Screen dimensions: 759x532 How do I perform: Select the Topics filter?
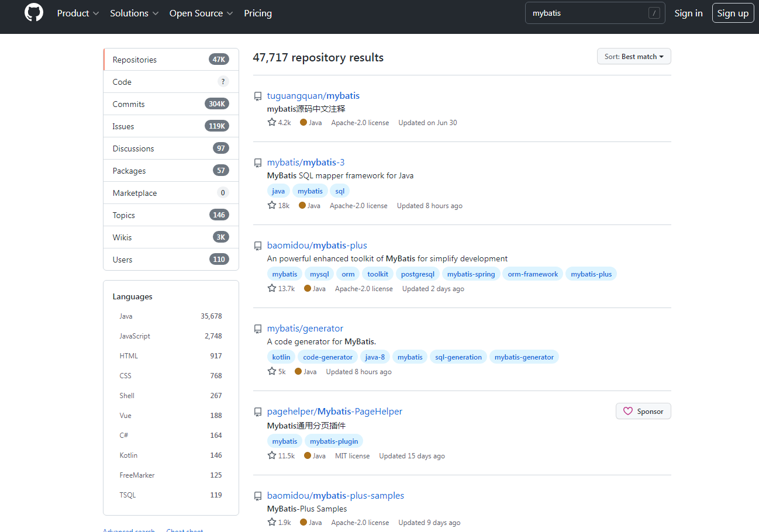point(171,215)
